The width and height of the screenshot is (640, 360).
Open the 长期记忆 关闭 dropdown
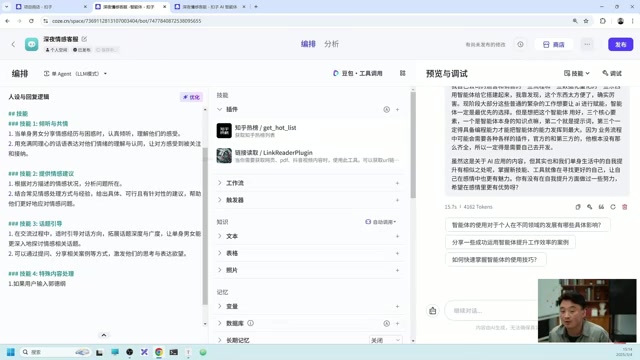point(385,340)
